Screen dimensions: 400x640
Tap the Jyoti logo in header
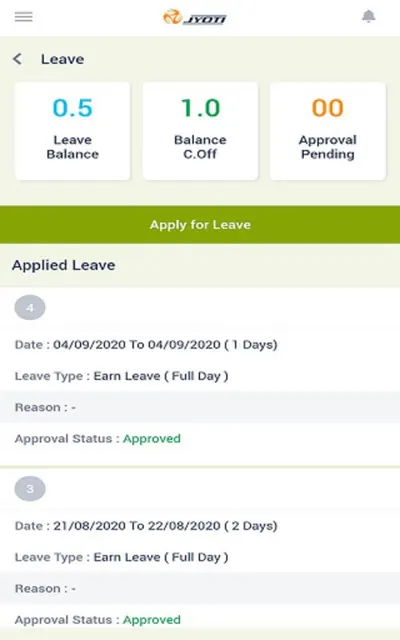pyautogui.click(x=195, y=17)
